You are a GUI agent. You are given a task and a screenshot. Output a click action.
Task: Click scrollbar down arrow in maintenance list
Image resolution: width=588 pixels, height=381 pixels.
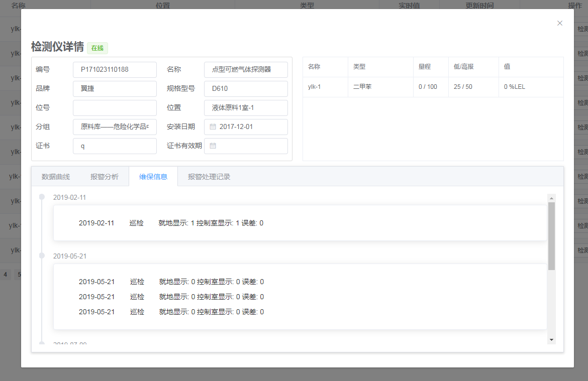click(551, 340)
